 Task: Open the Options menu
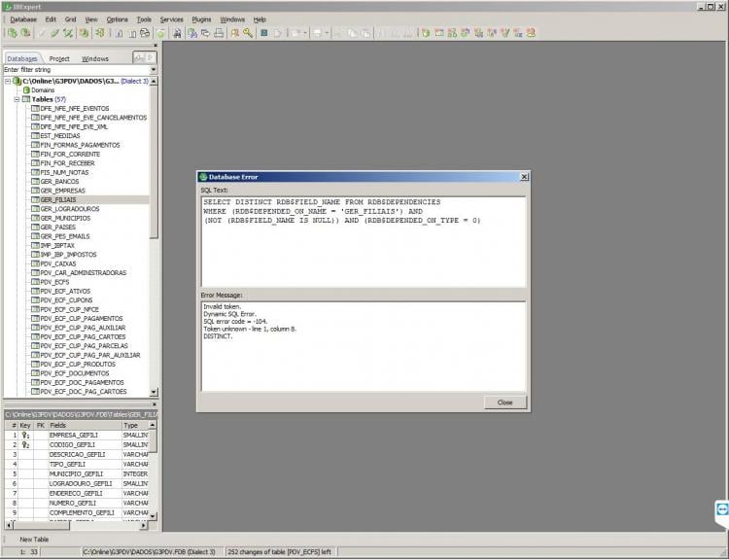[118, 19]
